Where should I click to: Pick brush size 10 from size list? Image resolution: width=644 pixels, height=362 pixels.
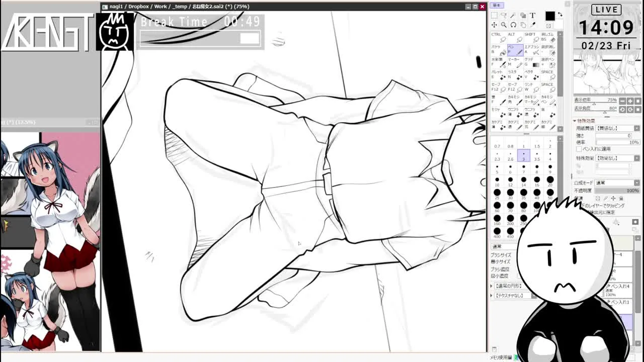[497, 182]
